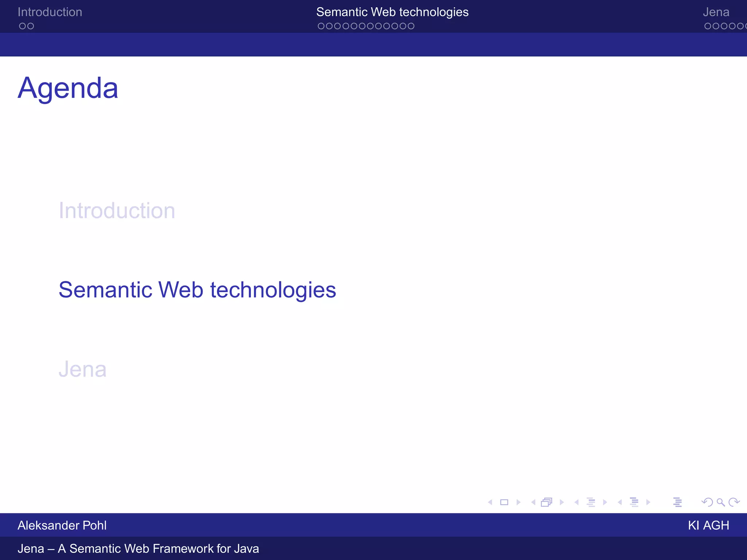Click author name Aleksander Pohl
This screenshot has height=560, width=747.
point(62,525)
